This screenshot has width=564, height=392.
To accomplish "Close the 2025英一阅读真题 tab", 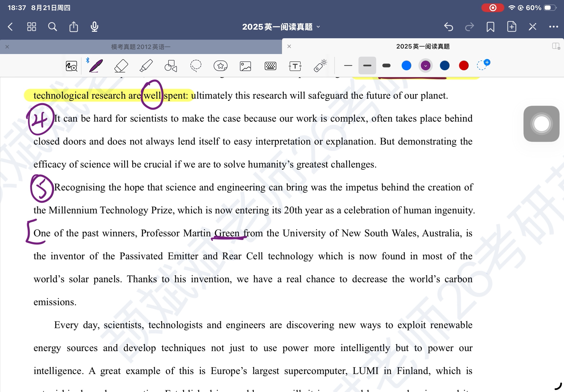I will pos(289,46).
